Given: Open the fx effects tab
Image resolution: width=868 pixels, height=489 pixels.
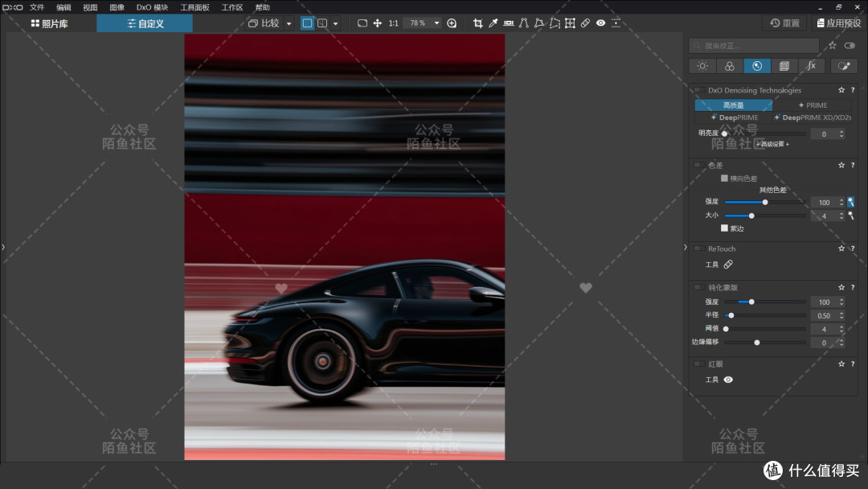Looking at the screenshot, I should [x=811, y=66].
